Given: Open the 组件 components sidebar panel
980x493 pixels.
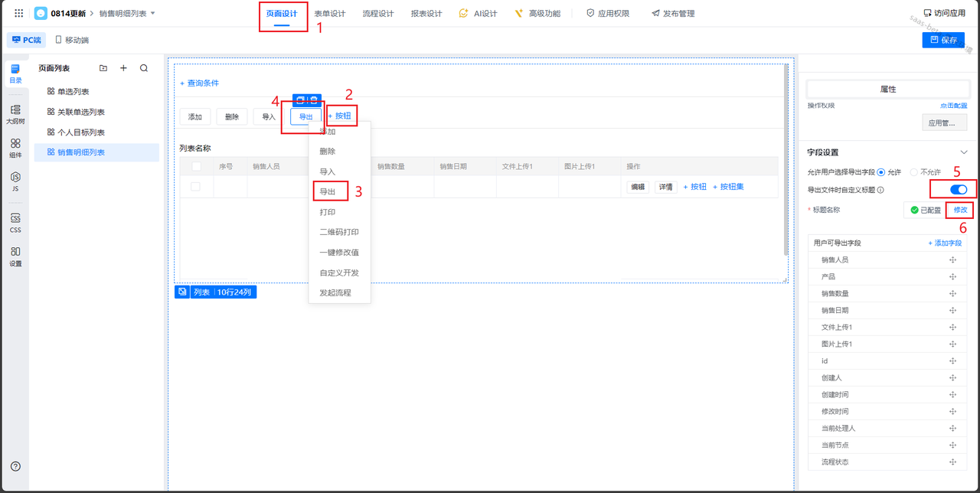Looking at the screenshot, I should point(15,148).
